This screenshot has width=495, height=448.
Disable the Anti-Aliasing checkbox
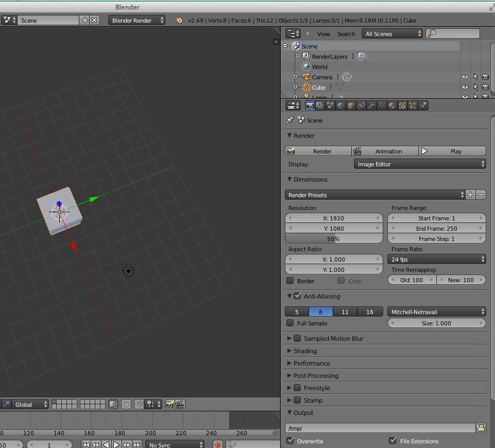297,296
